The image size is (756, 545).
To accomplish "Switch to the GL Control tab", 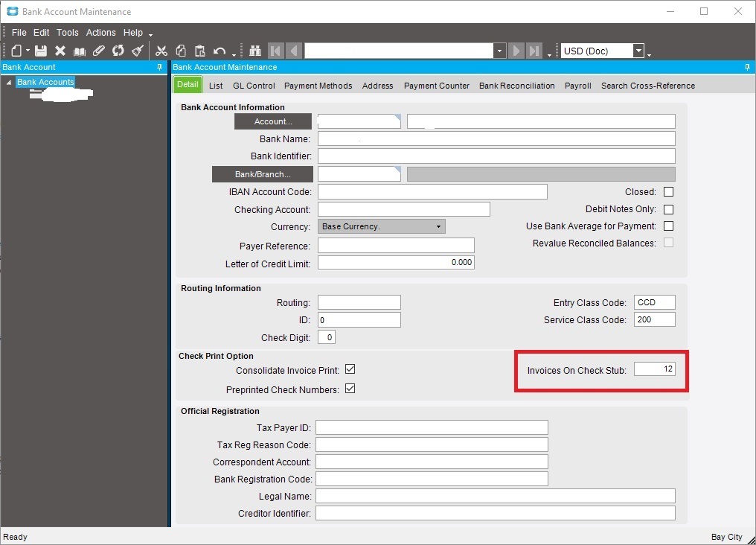I will (254, 86).
